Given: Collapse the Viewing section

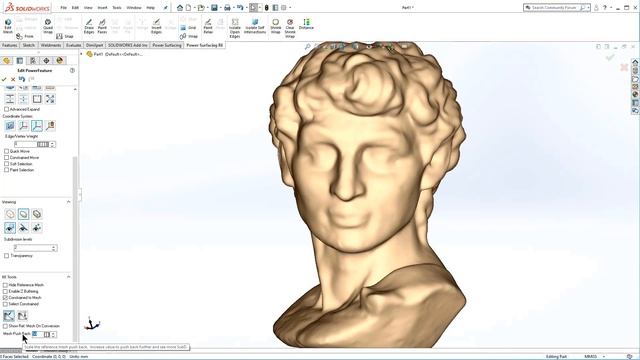Looking at the screenshot, I should [x=69, y=202].
